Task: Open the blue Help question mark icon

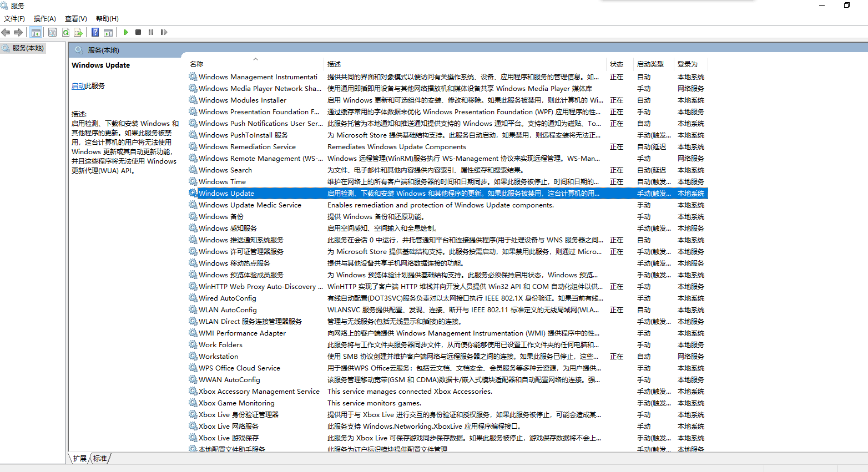Action: pyautogui.click(x=95, y=32)
